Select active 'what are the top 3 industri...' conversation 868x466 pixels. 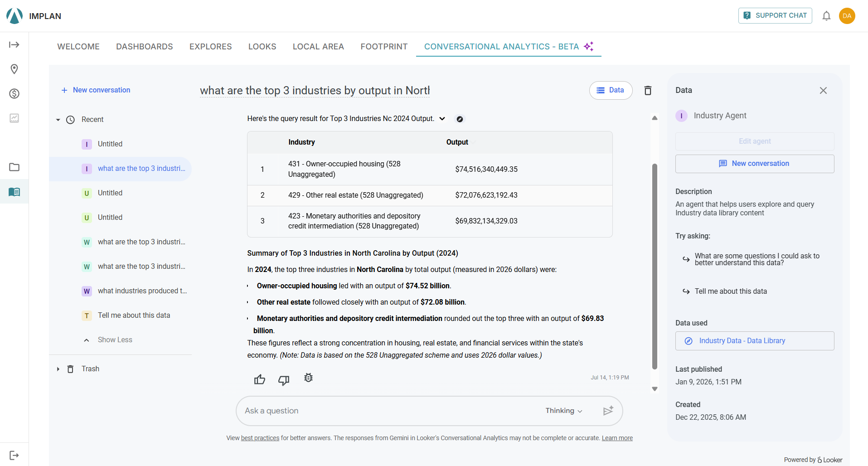point(120,169)
